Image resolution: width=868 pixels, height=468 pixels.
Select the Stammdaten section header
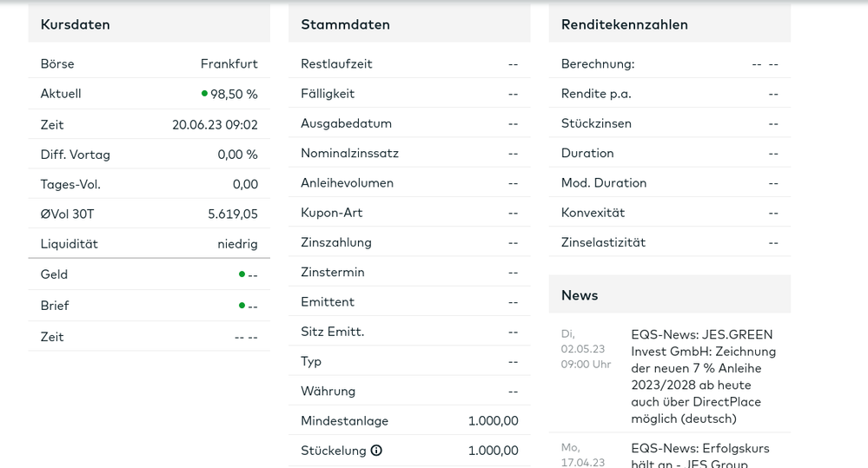(x=346, y=24)
